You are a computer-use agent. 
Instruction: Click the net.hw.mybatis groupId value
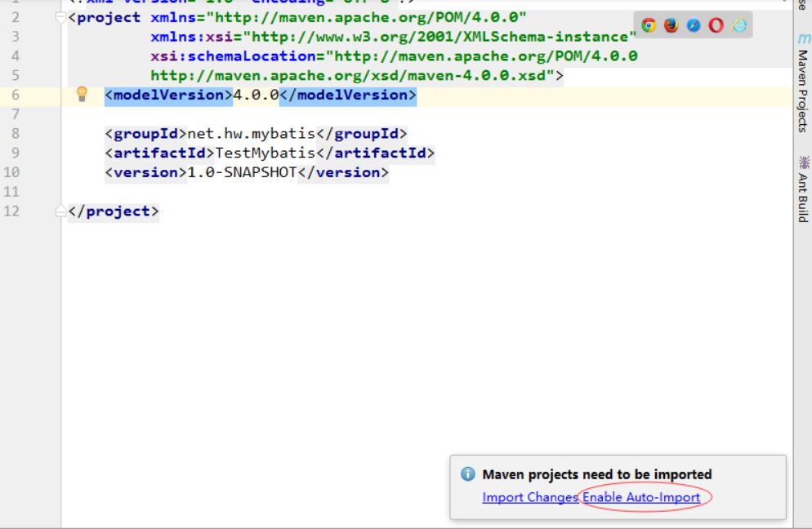click(x=251, y=134)
